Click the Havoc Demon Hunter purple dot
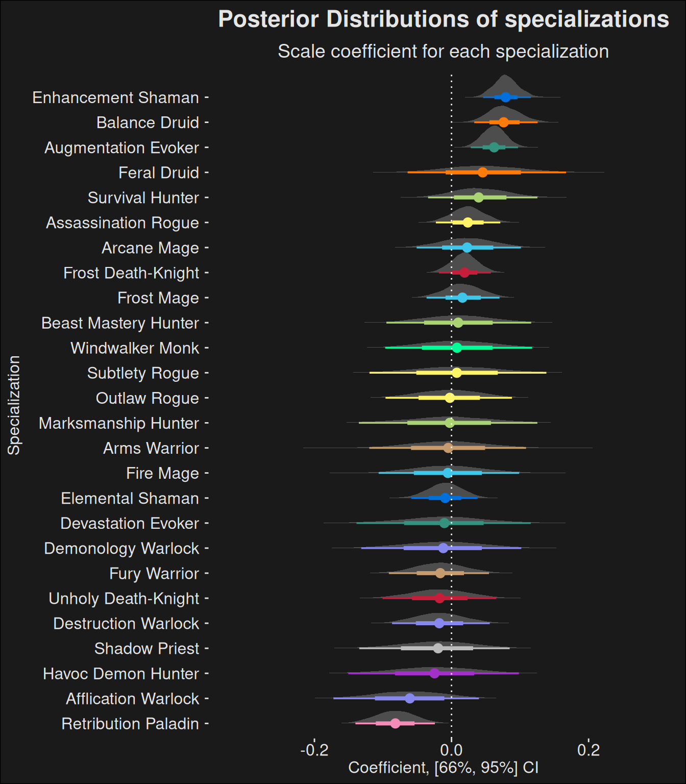Viewport: 686px width, 784px height. (x=434, y=673)
